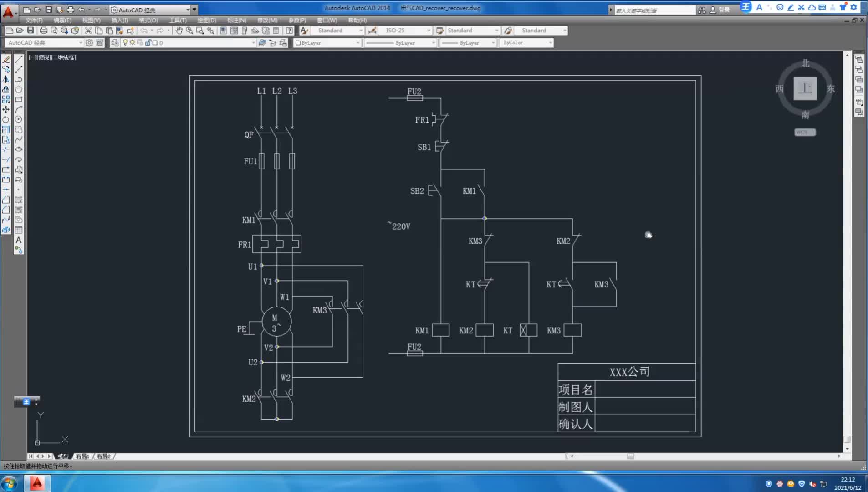868x492 pixels.
Task: Activate the Multiline Text tool
Action: pyautogui.click(x=19, y=240)
